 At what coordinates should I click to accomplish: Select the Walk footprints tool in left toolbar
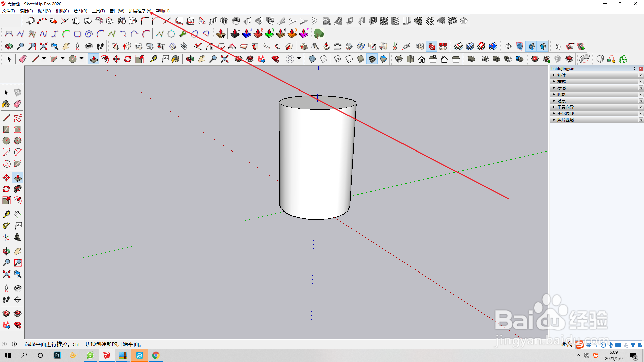coord(6,300)
